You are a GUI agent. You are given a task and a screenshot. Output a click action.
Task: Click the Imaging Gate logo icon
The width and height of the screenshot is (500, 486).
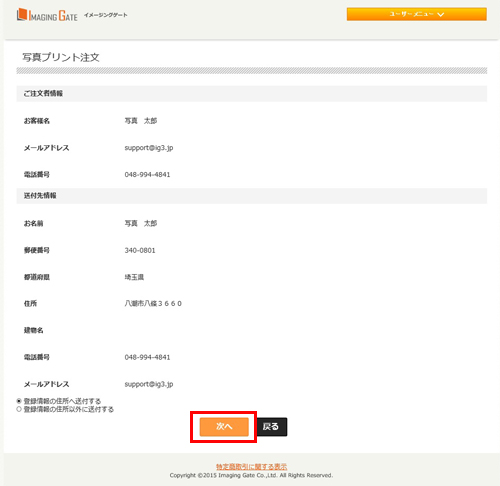(22, 14)
